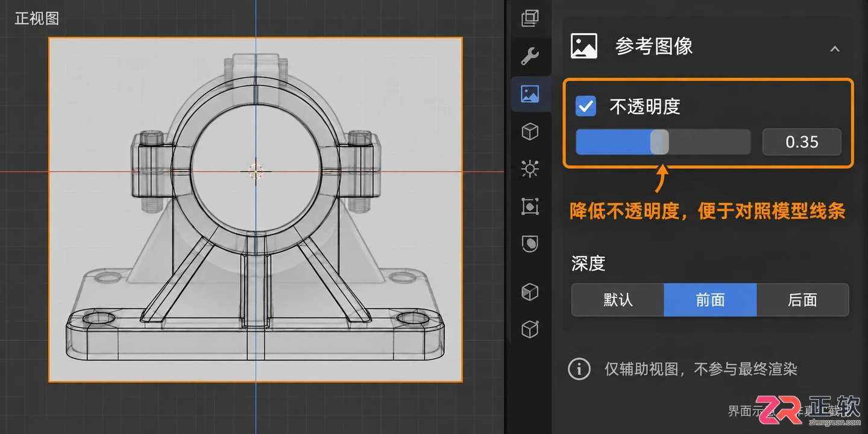Open the wrench modifier tab
868x434 pixels.
[530, 56]
